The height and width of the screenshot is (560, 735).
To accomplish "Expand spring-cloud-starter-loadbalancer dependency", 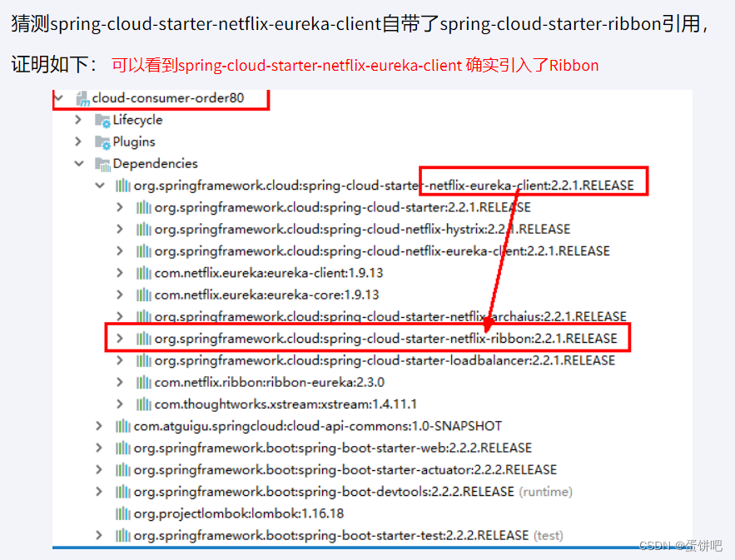I will pyautogui.click(x=120, y=360).
